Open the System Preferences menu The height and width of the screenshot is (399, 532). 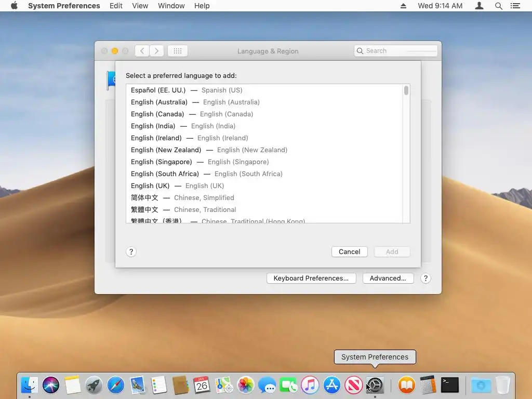64,6
